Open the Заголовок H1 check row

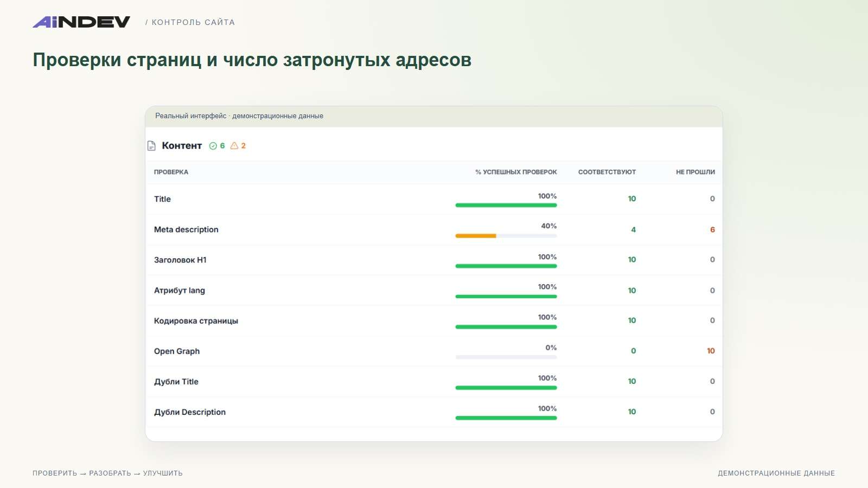pos(434,260)
